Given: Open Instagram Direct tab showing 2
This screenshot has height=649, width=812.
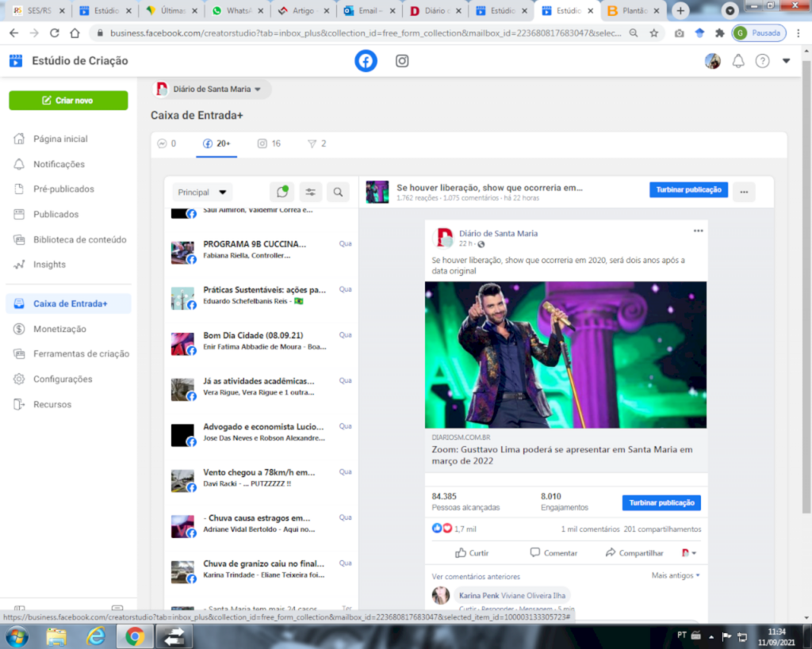Looking at the screenshot, I should (x=317, y=144).
